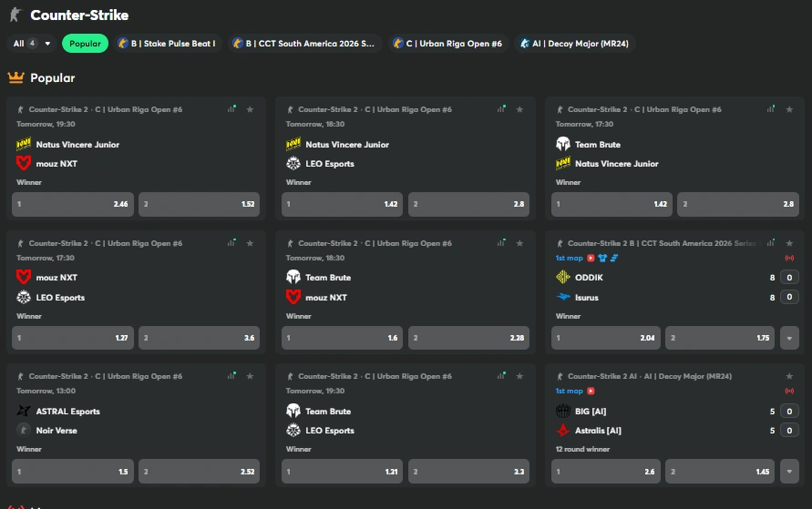Select the Popular filter tab
Screen dimensions: 812x509
[85, 44]
